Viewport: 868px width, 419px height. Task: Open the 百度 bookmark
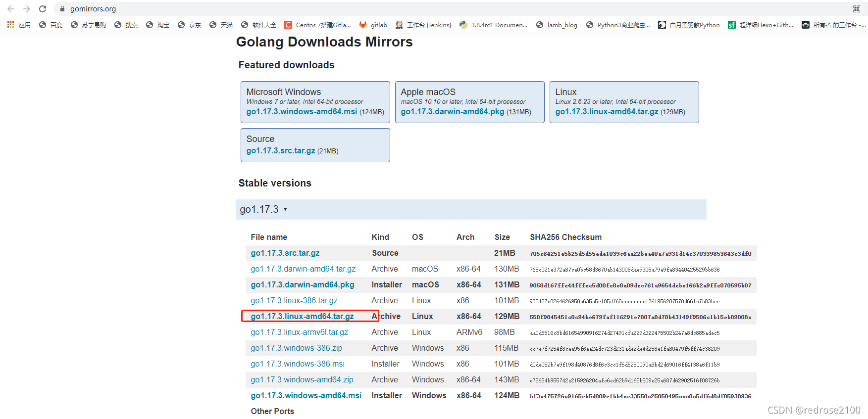[51, 25]
